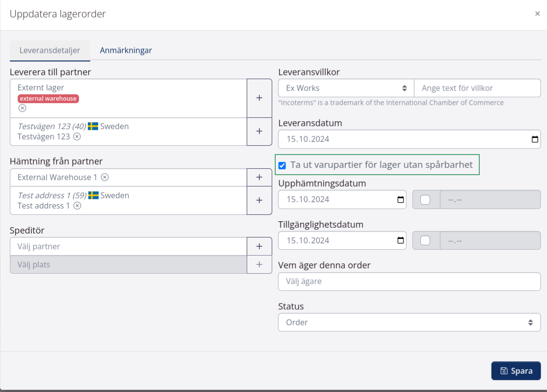Click the Spara save button

pos(516,371)
